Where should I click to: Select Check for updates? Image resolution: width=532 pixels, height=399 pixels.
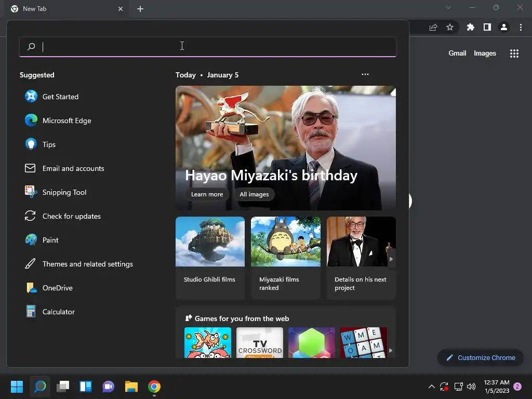click(x=63, y=216)
